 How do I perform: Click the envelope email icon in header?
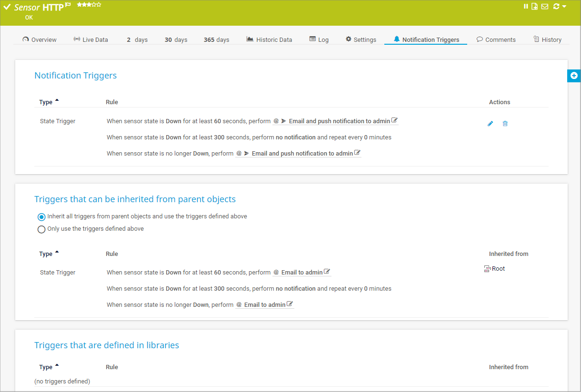coord(545,6)
